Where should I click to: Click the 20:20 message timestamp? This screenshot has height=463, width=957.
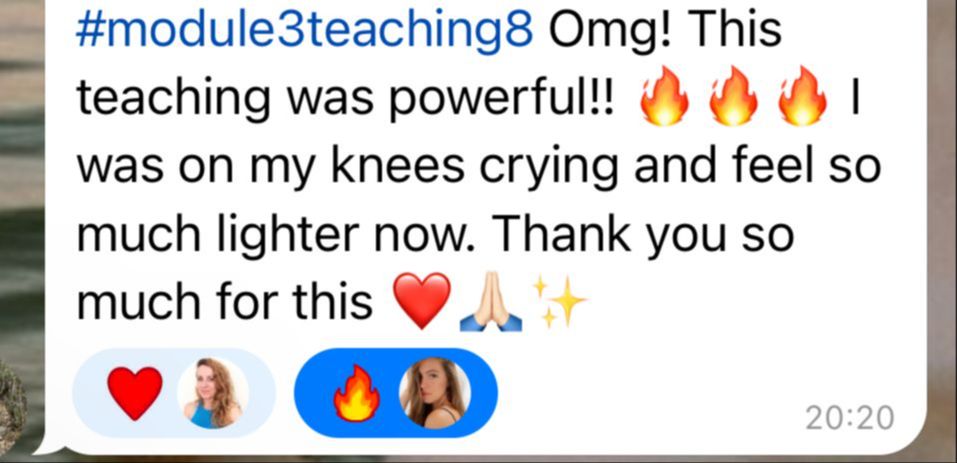tap(850, 418)
